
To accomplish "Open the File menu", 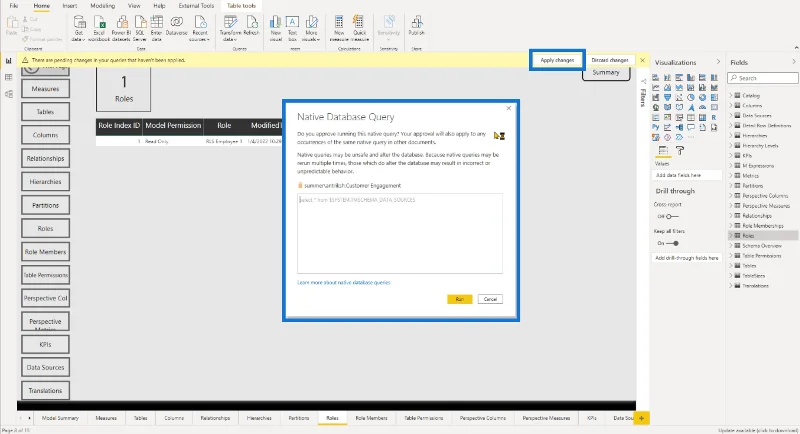I will [x=14, y=6].
